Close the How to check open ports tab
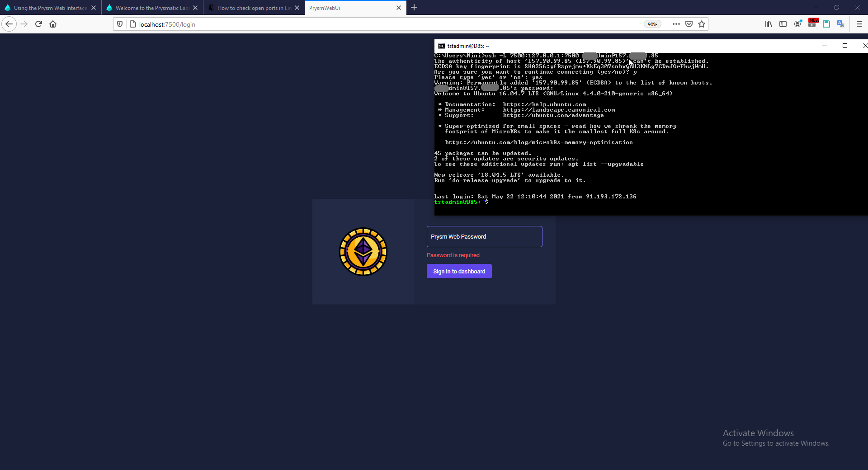Screen dimensions: 868x470 click(x=297, y=8)
